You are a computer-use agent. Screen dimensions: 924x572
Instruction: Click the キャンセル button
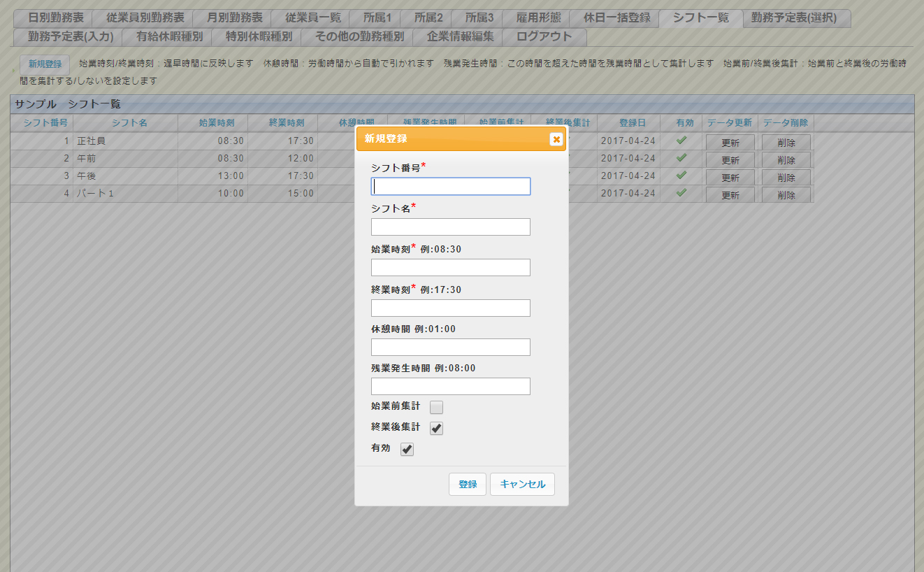[x=522, y=484]
